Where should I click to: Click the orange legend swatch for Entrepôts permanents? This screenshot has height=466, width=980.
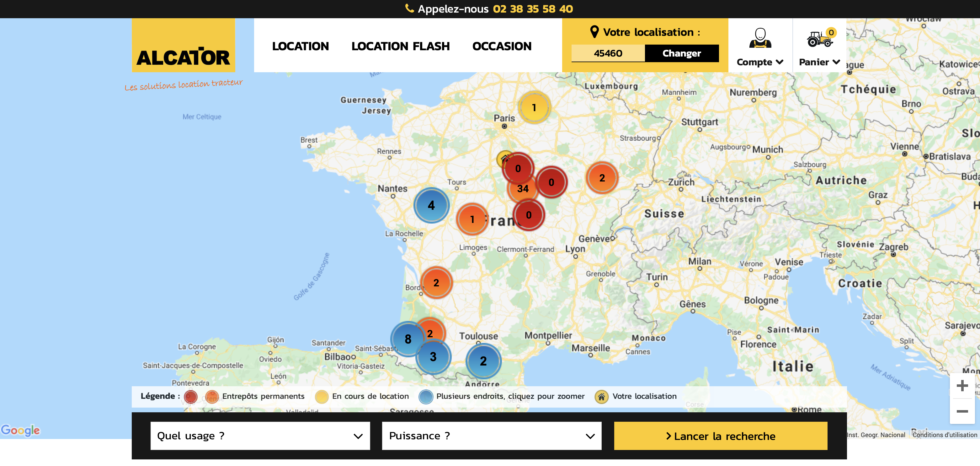click(212, 397)
